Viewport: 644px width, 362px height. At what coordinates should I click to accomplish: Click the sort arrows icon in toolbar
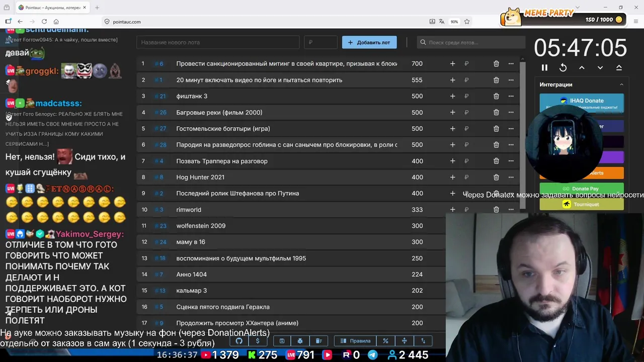click(423, 341)
